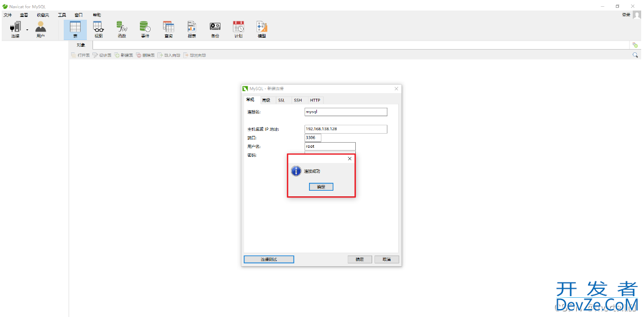Click the user avatar beside 登录
Viewport: 644px width, 317px height.
point(636,15)
